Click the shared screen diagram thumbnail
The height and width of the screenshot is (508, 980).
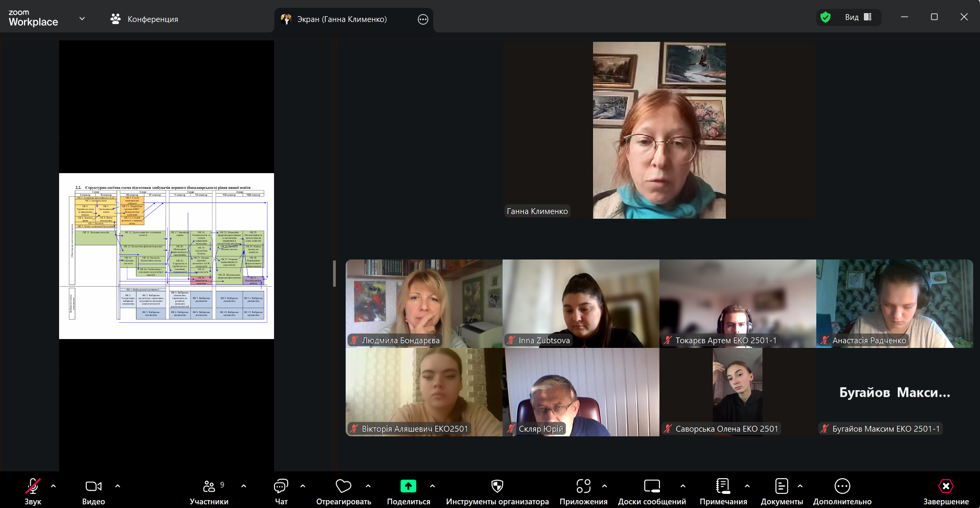click(x=166, y=256)
